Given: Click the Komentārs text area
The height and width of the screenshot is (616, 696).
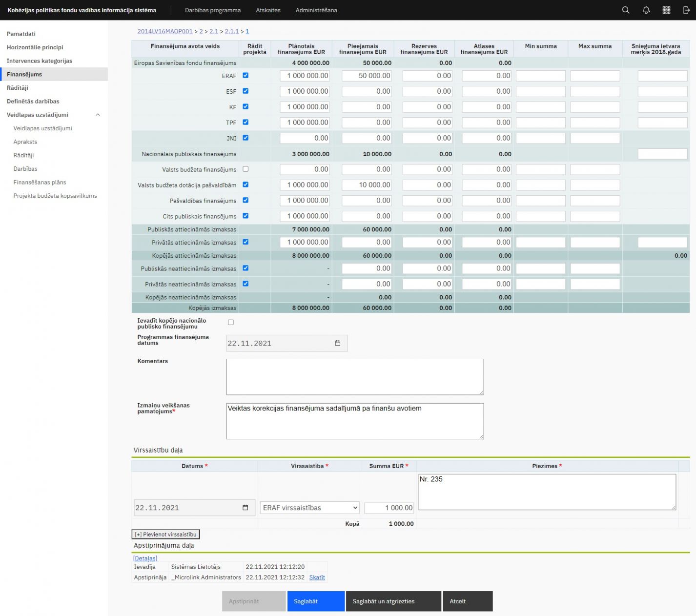Looking at the screenshot, I should [355, 376].
